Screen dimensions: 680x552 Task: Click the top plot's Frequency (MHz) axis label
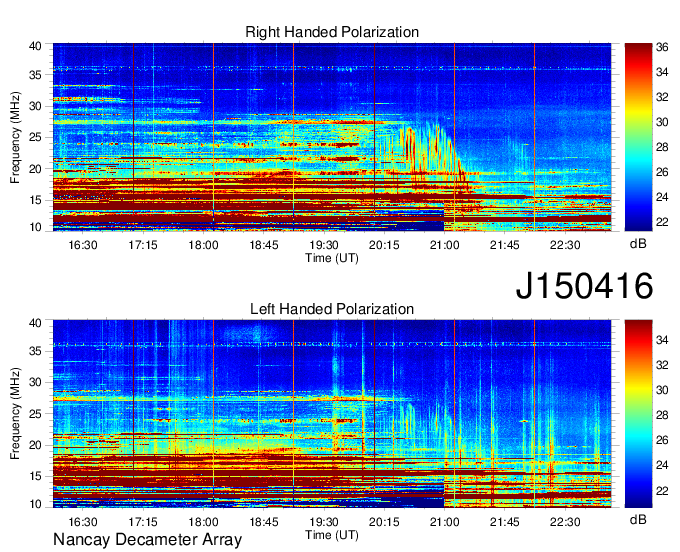tap(15, 137)
